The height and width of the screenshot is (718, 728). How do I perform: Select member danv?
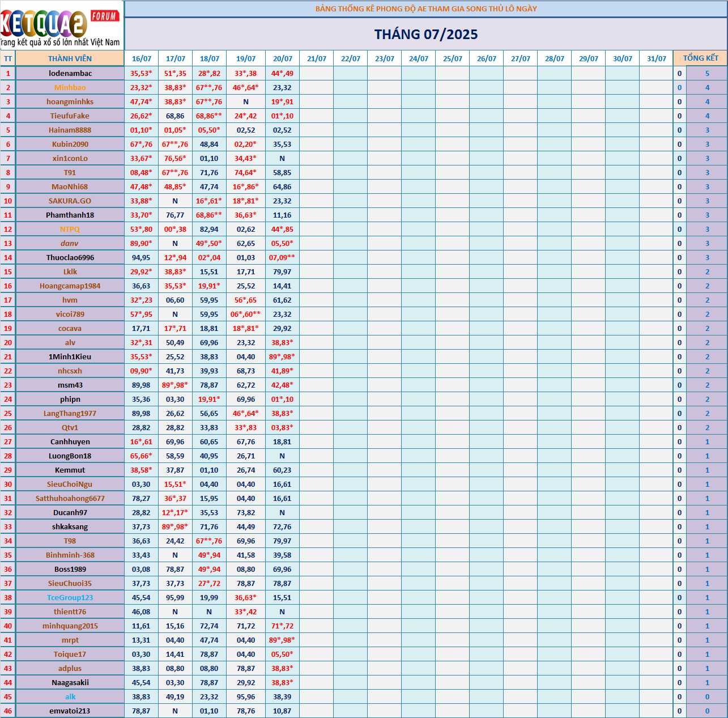(x=70, y=243)
